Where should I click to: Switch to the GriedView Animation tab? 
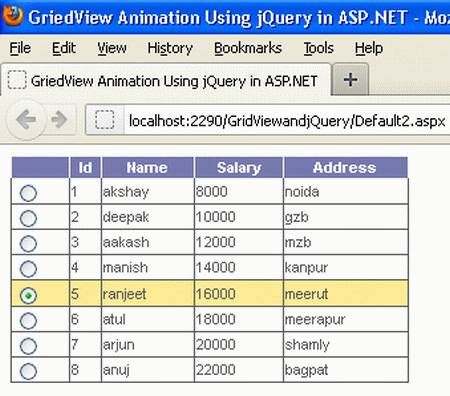(166, 80)
